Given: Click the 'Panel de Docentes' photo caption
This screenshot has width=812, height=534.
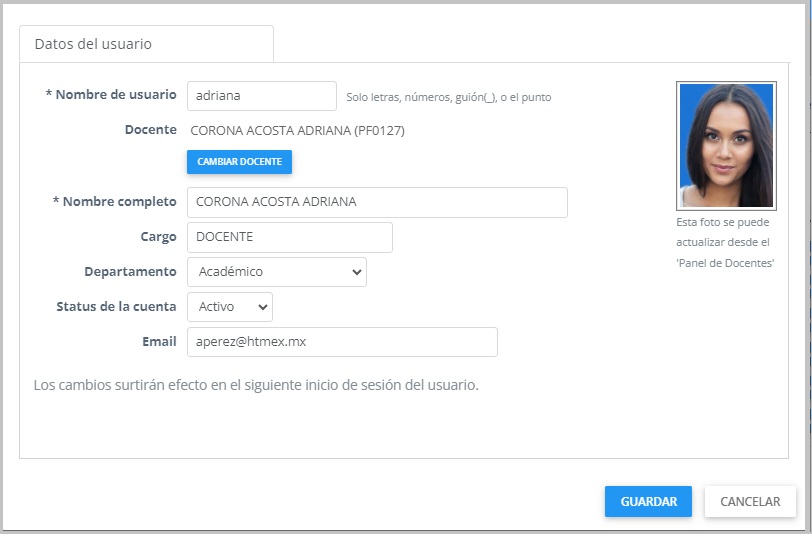Looking at the screenshot, I should click(725, 262).
